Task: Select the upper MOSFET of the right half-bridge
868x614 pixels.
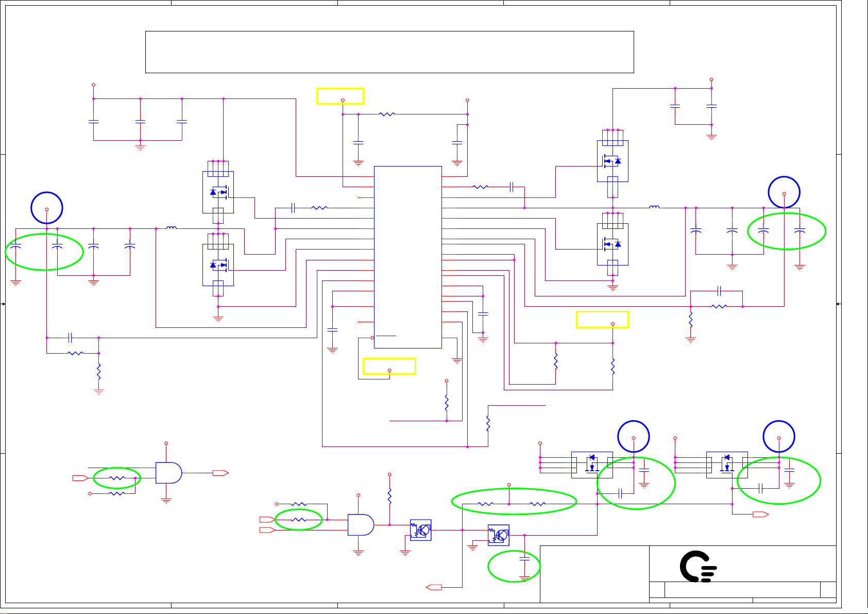Action: point(613,161)
